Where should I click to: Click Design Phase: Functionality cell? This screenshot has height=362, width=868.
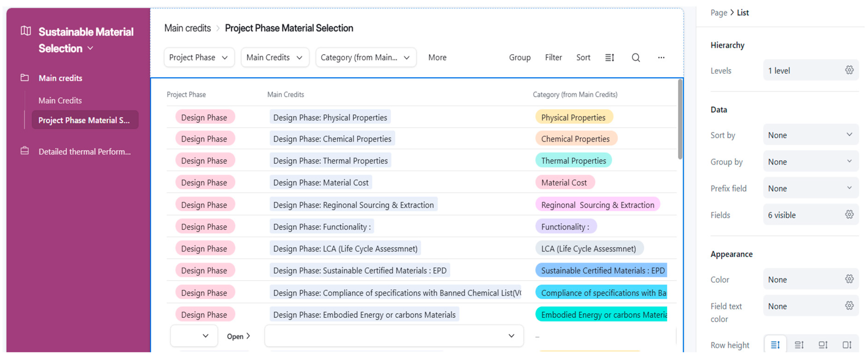pyautogui.click(x=322, y=226)
